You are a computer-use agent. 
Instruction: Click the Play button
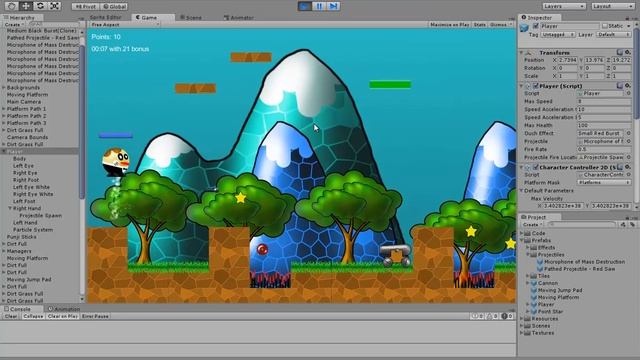click(x=304, y=6)
